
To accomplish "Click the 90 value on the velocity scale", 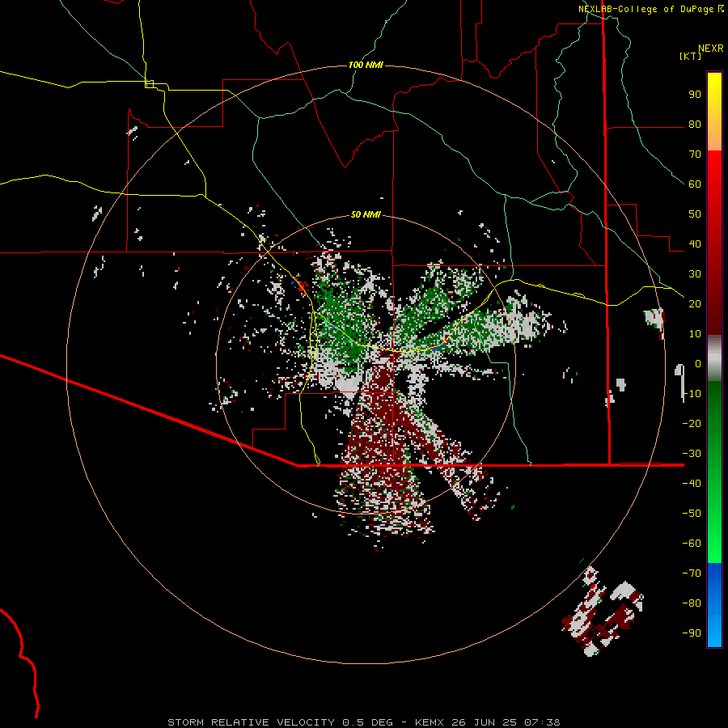I will click(695, 95).
